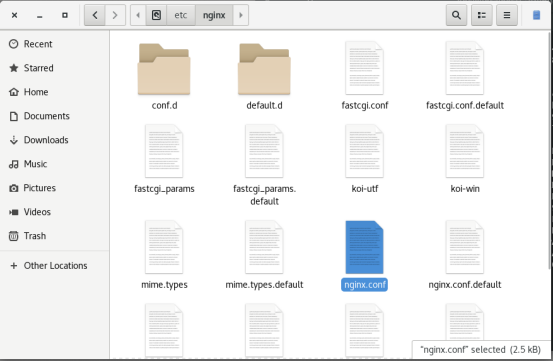
Task: Open Music in sidebar
Action: 55,164
